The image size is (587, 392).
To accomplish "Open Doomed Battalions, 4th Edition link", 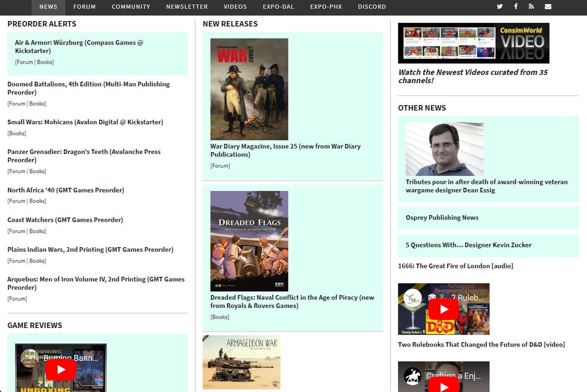I will [89, 88].
